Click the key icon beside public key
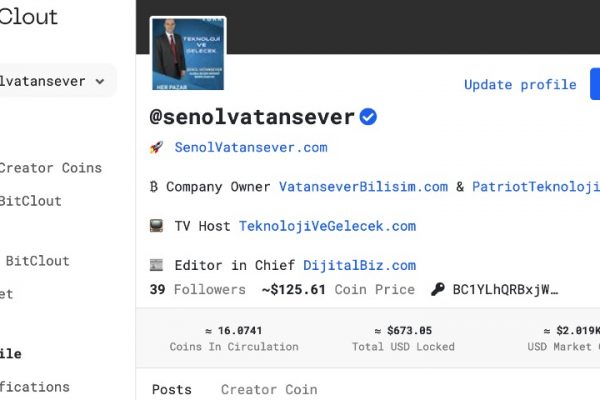Viewport: 600px width, 400px height. pyautogui.click(x=438, y=289)
